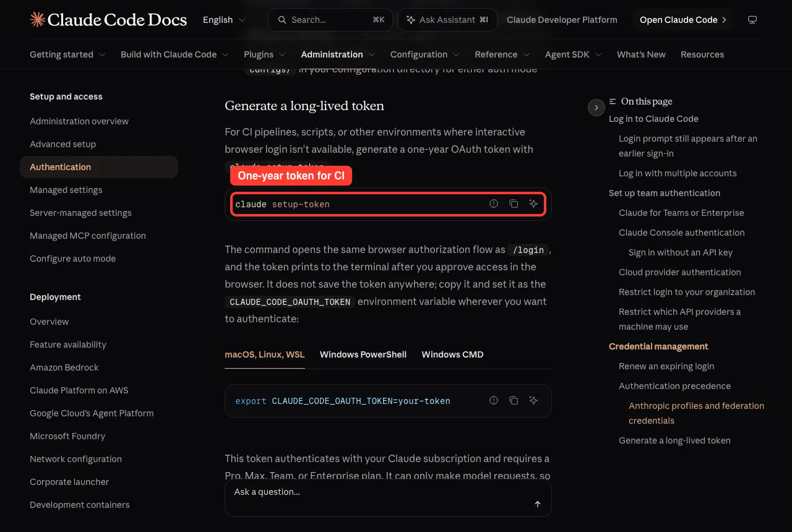The width and height of the screenshot is (792, 532).
Task: Visit the Claude Developer Platform link
Action: pos(562,20)
